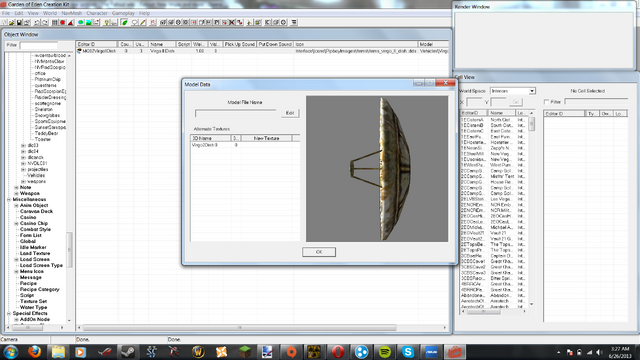This screenshot has width=640, height=360.
Task: Collapse the Miscellaneous tree category
Action: point(9,199)
